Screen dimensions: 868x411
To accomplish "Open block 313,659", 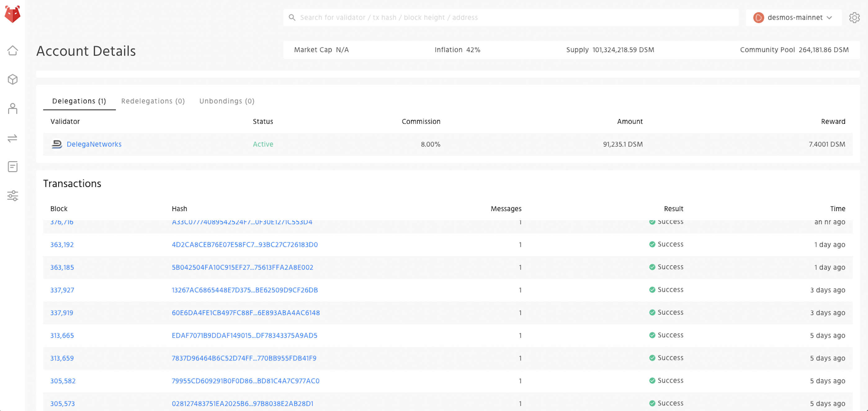I will pos(62,358).
